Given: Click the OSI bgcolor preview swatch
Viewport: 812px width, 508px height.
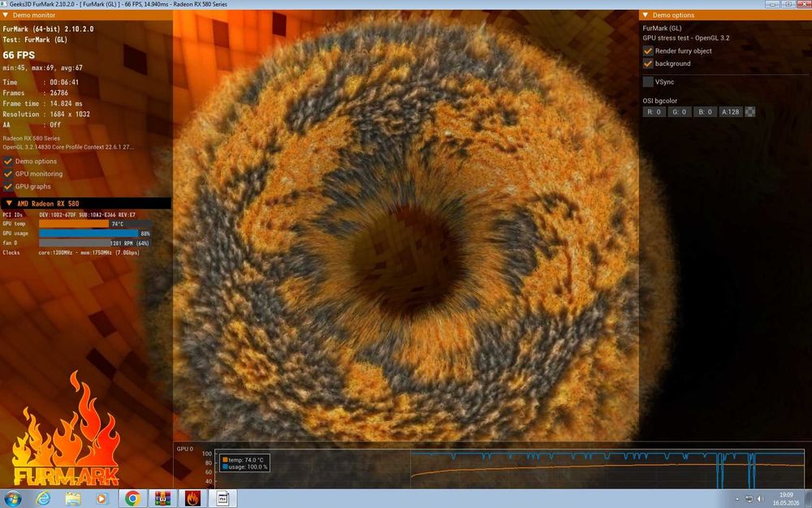Looking at the screenshot, I should tap(749, 111).
